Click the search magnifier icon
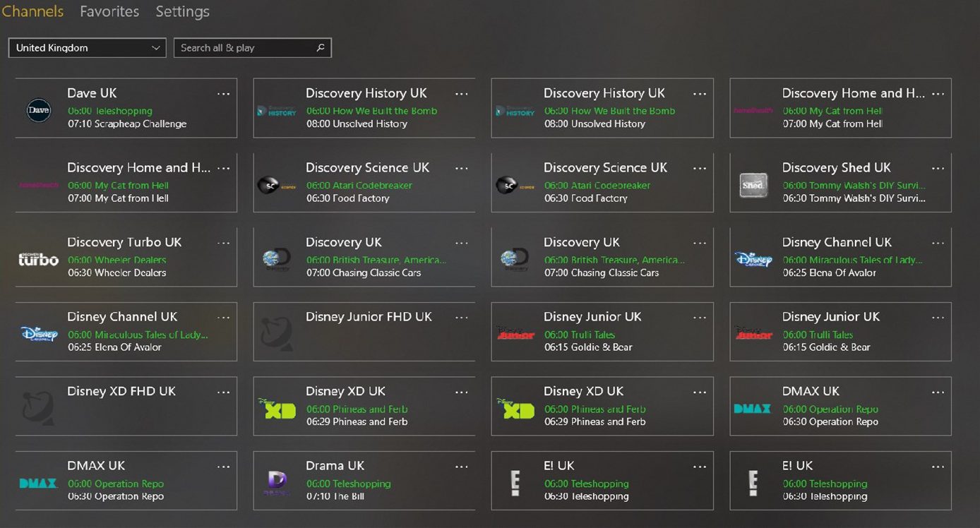Image resolution: width=980 pixels, height=528 pixels. coord(321,48)
